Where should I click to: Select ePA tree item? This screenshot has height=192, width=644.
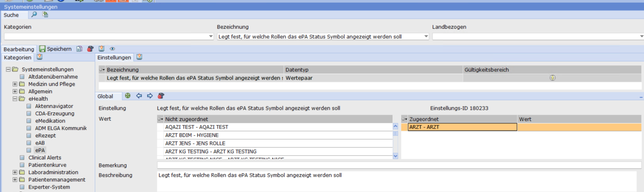(40, 150)
